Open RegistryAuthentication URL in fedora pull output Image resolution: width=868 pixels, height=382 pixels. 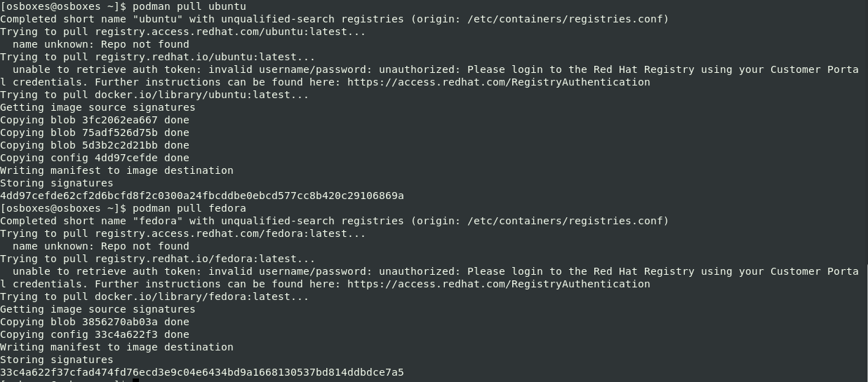[499, 284]
